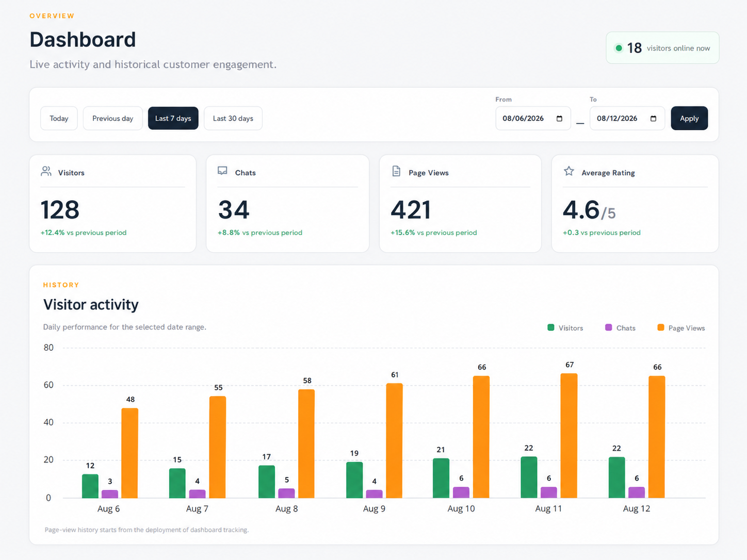Click the Visitors legend label
Screen dimensions: 747x560
pos(571,328)
